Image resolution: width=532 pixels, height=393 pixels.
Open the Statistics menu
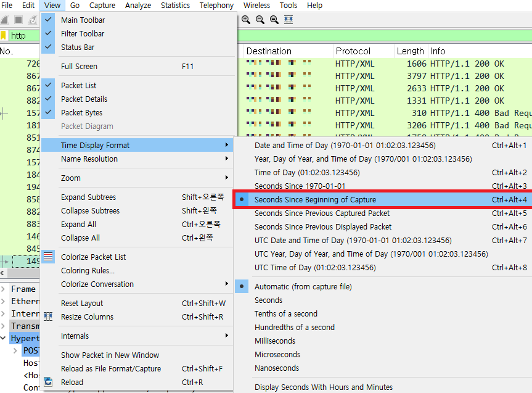[175, 6]
